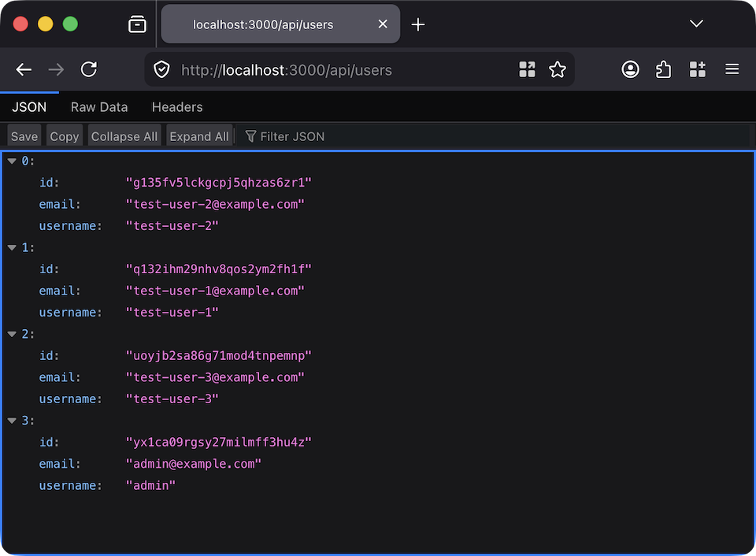Image resolution: width=756 pixels, height=556 pixels.
Task: Copy the JSON using the Copy button
Action: point(64,135)
